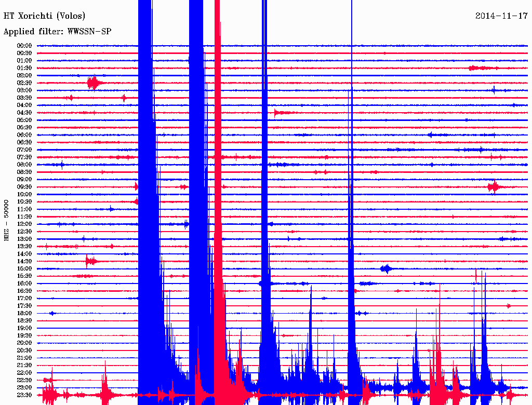Click the '17:00' time label
Viewport: 532px width, 405px height.
[x=24, y=299]
